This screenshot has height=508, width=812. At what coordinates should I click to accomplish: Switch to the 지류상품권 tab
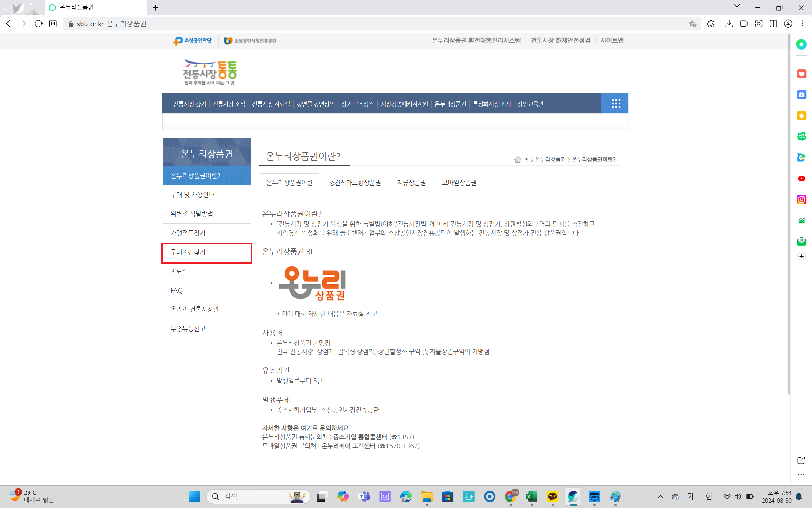pos(411,183)
